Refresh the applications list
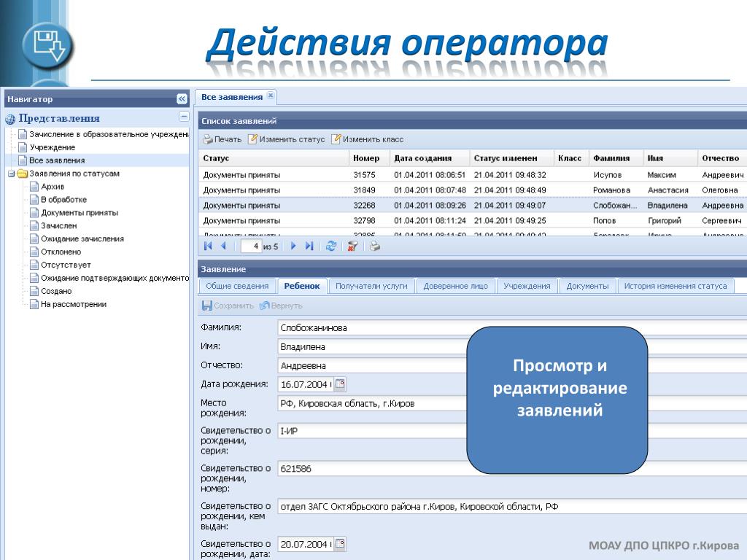Viewport: 747px width, 560px height. tap(331, 246)
